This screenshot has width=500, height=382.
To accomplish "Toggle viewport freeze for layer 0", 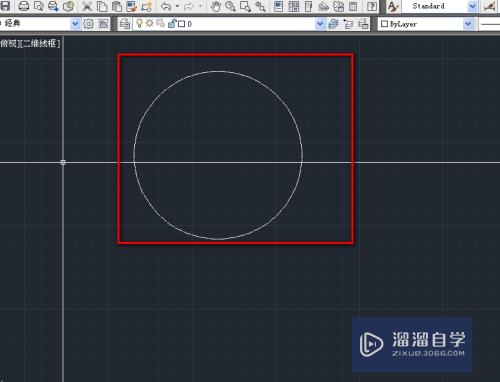I will pos(160,23).
